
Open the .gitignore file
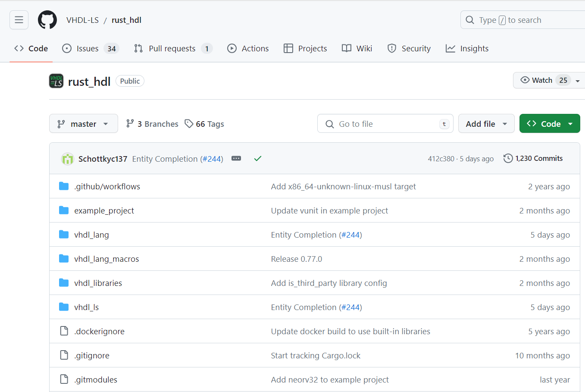[x=91, y=355]
